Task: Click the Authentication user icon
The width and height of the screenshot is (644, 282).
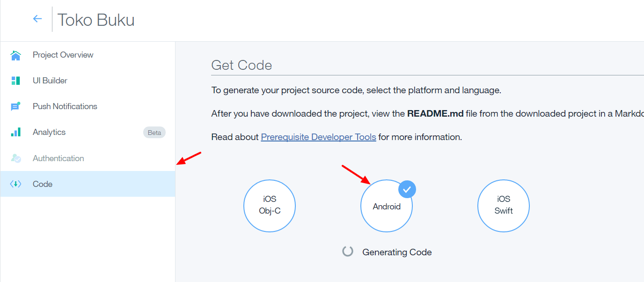Action: pos(15,158)
